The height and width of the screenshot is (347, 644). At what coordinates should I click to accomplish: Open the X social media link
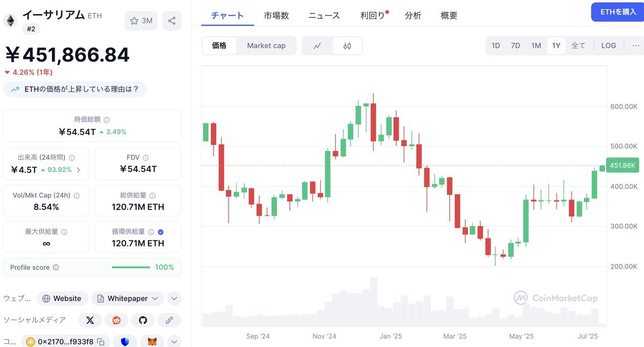point(90,320)
